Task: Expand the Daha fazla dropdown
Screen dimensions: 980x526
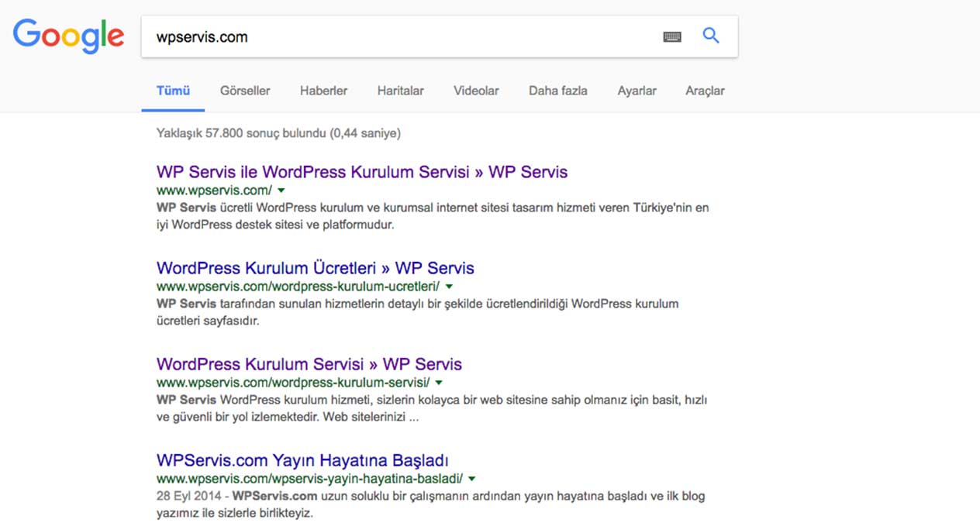Action: point(557,90)
